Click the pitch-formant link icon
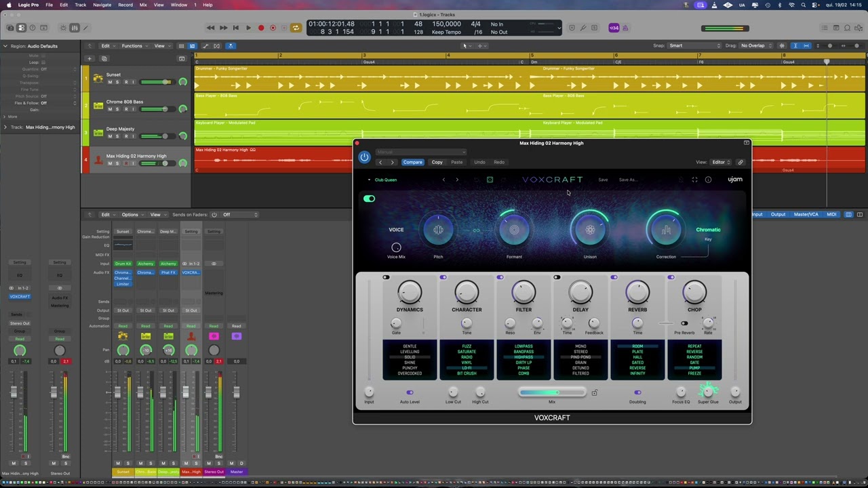This screenshot has height=488, width=868. [x=476, y=230]
